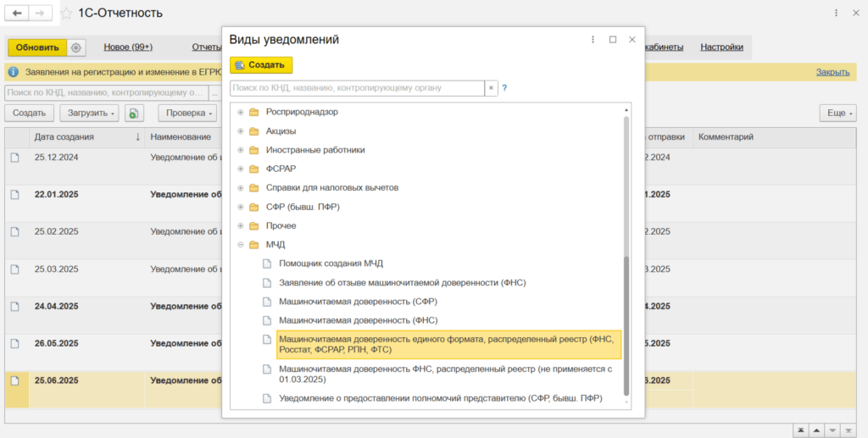This screenshot has width=868, height=438.
Task: Clear the notification search field with X
Action: tap(491, 88)
